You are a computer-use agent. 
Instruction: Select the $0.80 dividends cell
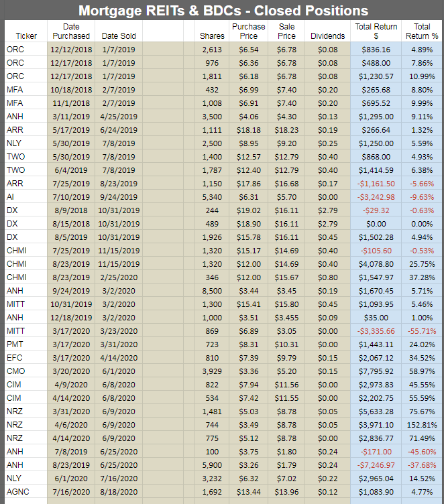[x=327, y=277]
